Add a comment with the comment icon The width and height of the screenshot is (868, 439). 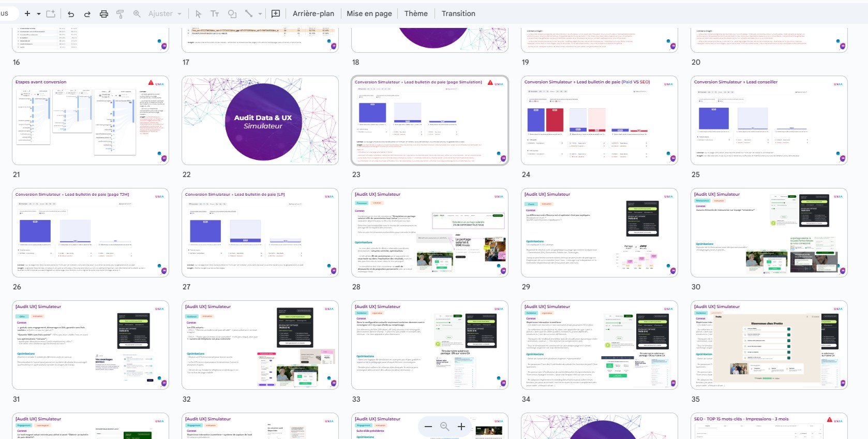pos(276,13)
